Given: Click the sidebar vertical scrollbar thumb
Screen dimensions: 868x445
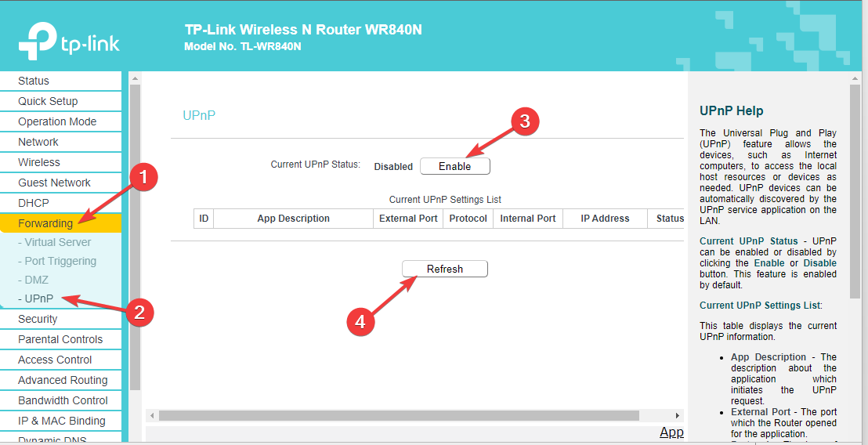Looking at the screenshot, I should pyautogui.click(x=135, y=237).
